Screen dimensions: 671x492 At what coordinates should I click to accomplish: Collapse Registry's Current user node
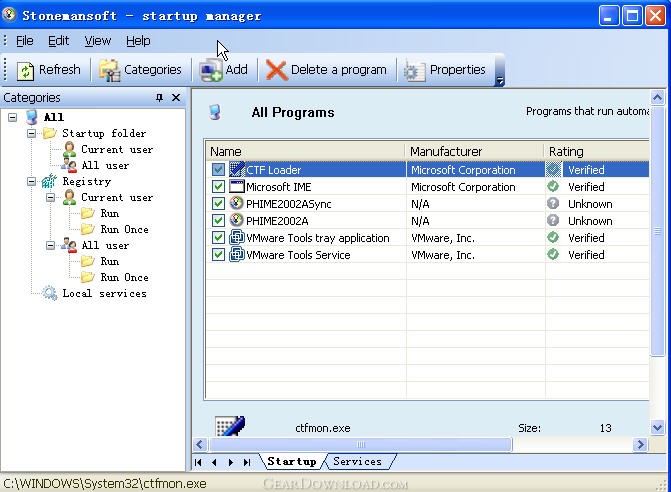(x=50, y=197)
